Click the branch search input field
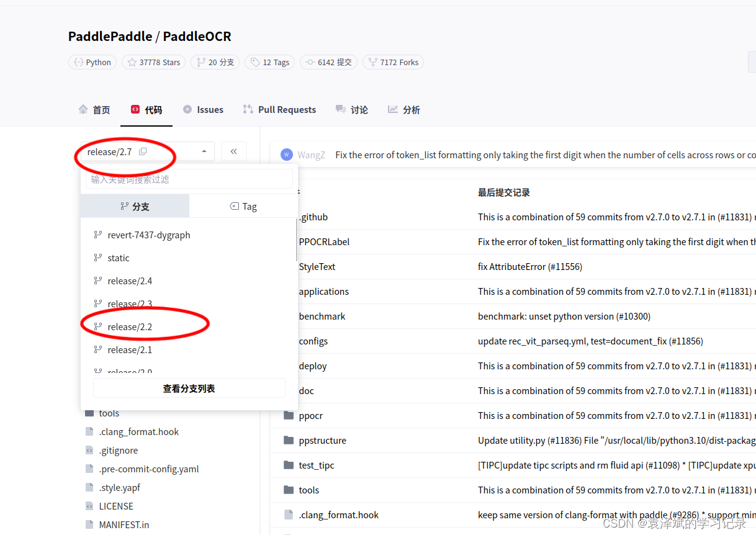 [x=188, y=179]
